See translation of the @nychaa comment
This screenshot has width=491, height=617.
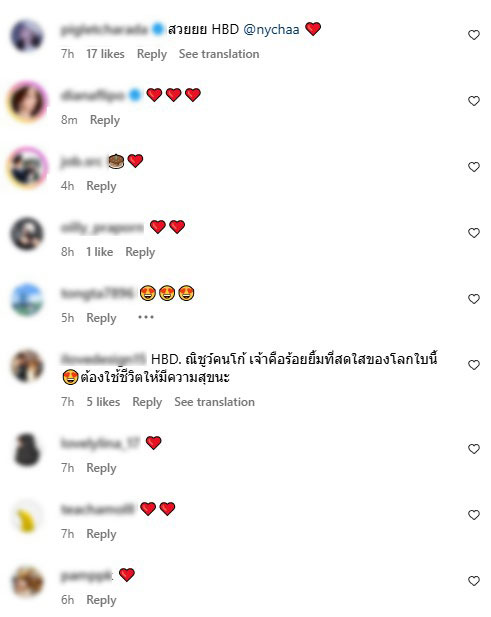point(219,54)
